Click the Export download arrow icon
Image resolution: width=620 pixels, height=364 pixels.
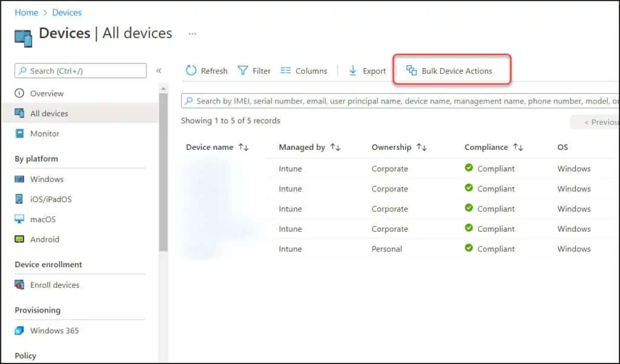tap(353, 70)
